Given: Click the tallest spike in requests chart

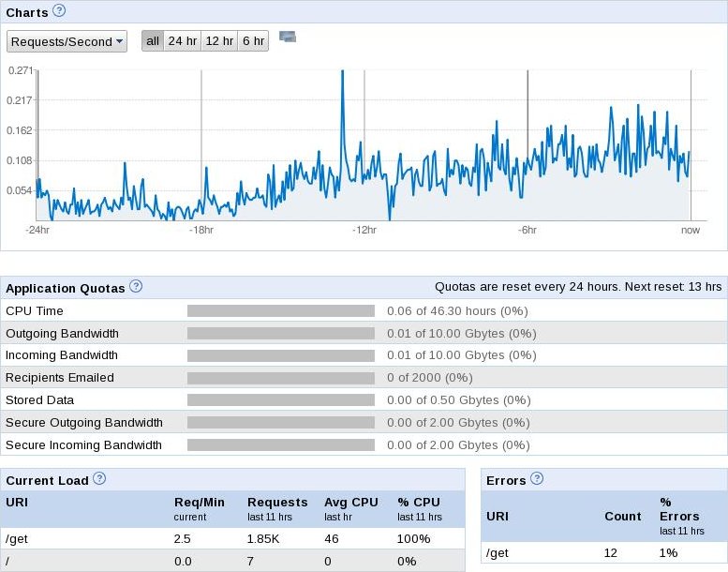Looking at the screenshot, I should tap(343, 74).
